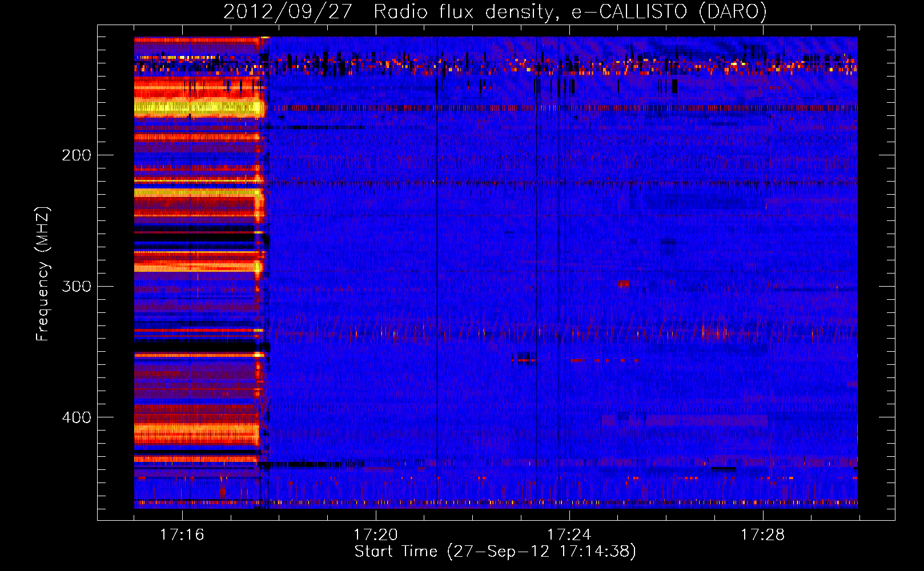The height and width of the screenshot is (571, 924).
Task: Select the 17:16 time tick label
Action: pos(182,534)
